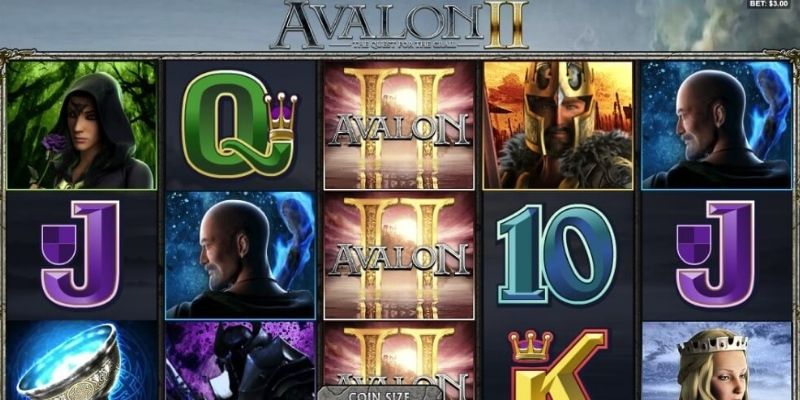The width and height of the screenshot is (800, 400).
Task: Open the Coin Size control
Action: [x=379, y=394]
